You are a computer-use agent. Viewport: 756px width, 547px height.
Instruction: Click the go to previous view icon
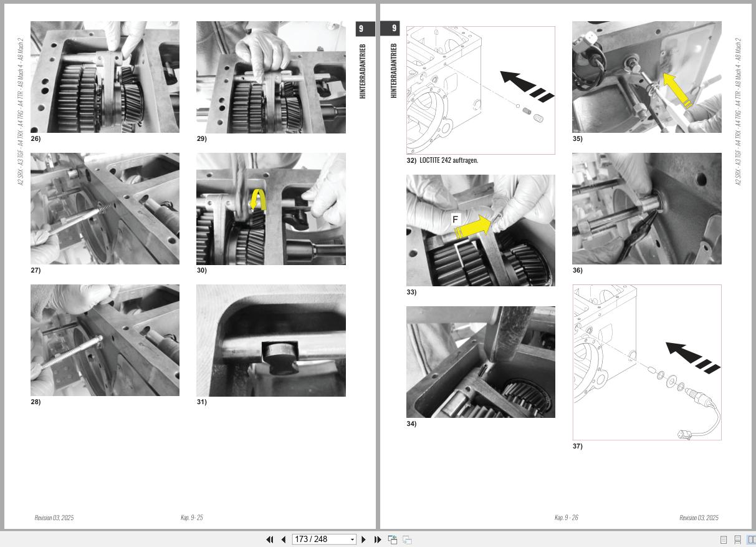click(393, 540)
